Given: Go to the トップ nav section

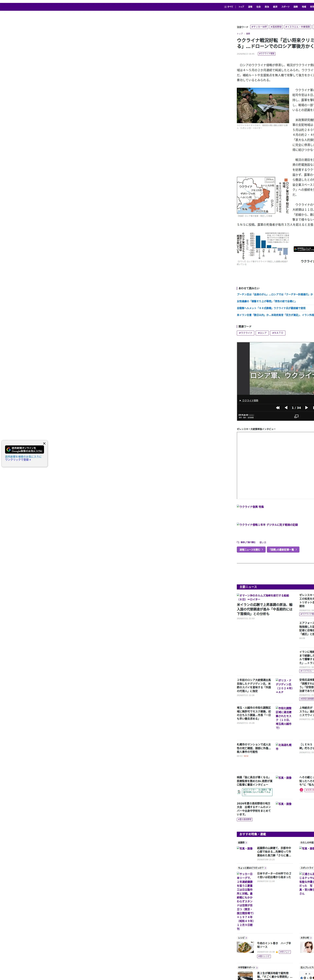Looking at the screenshot, I should [x=241, y=7].
